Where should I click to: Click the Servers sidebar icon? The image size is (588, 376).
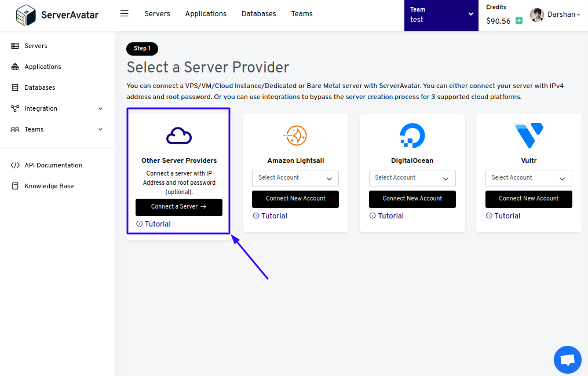pyautogui.click(x=15, y=46)
